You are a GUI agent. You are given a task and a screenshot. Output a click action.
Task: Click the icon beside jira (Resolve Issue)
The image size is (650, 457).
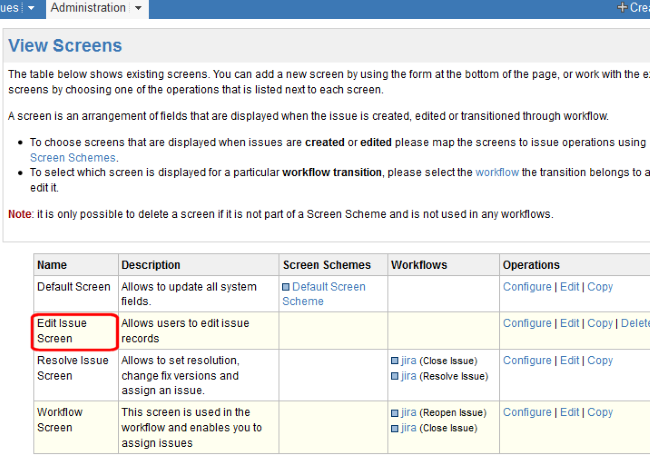(x=395, y=376)
